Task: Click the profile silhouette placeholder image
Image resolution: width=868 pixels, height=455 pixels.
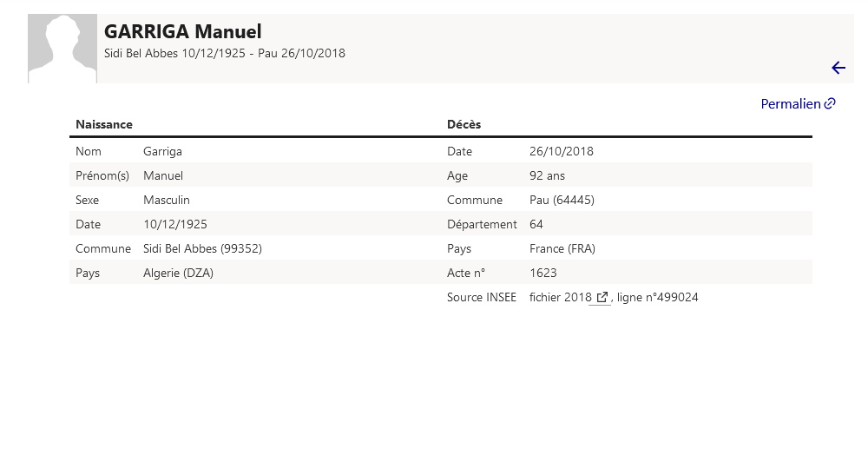Action: (62, 49)
